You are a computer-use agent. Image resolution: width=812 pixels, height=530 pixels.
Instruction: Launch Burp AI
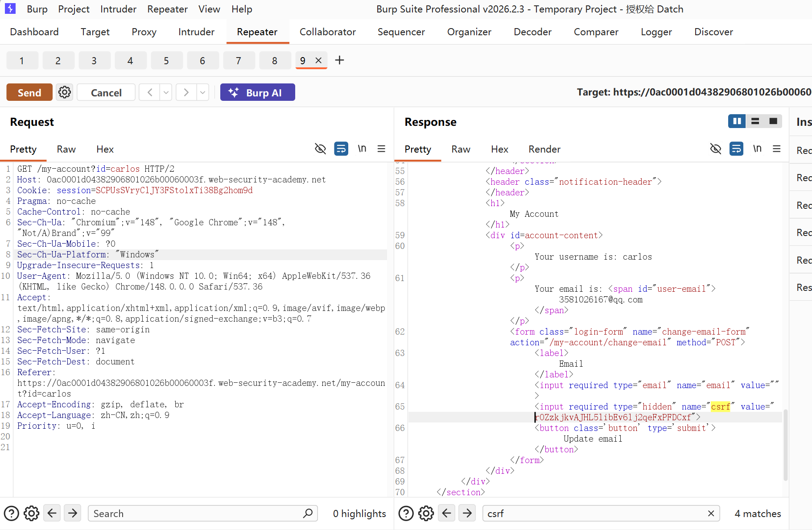click(x=258, y=92)
